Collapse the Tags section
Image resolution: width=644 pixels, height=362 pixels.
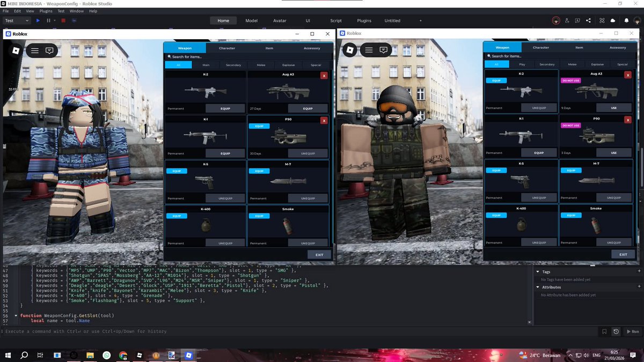538,272
